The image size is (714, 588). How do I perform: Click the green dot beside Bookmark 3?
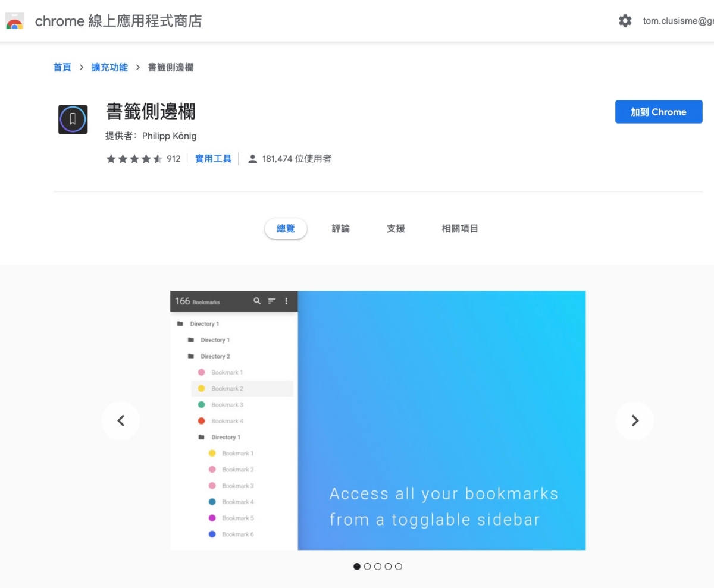pyautogui.click(x=201, y=405)
